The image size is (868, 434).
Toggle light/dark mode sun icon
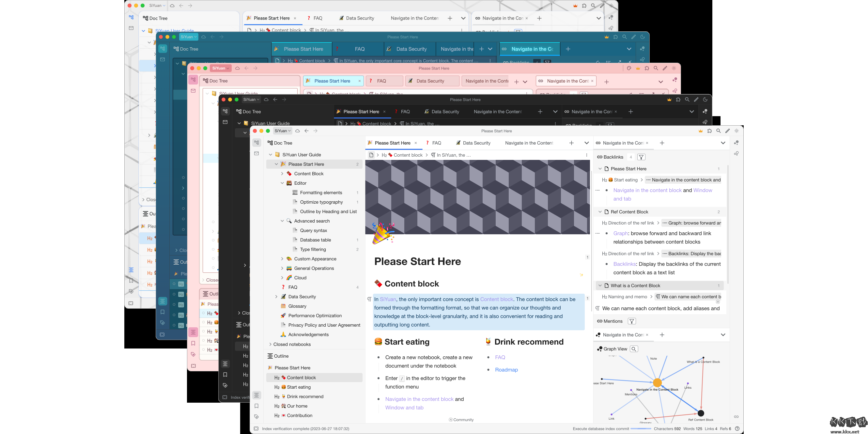pos(736,131)
